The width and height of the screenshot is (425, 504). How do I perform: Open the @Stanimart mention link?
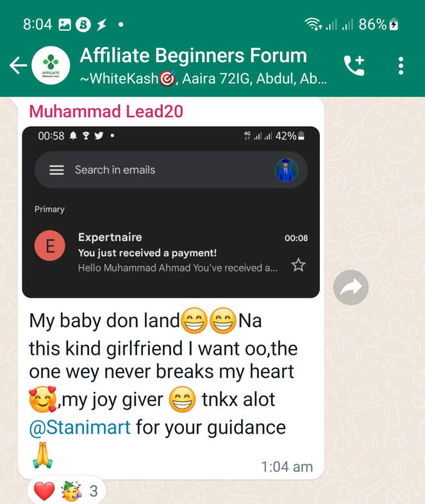click(79, 428)
